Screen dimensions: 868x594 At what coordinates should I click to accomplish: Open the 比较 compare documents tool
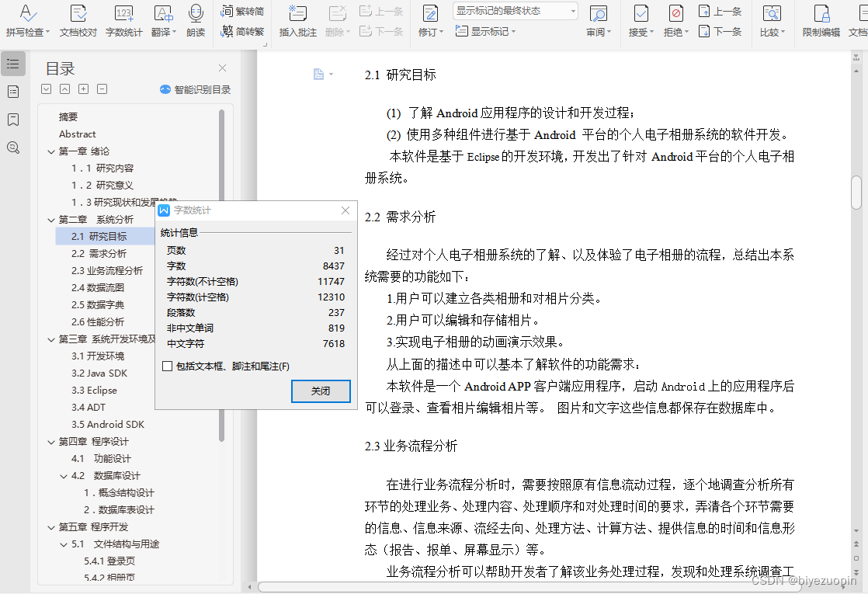(x=773, y=20)
